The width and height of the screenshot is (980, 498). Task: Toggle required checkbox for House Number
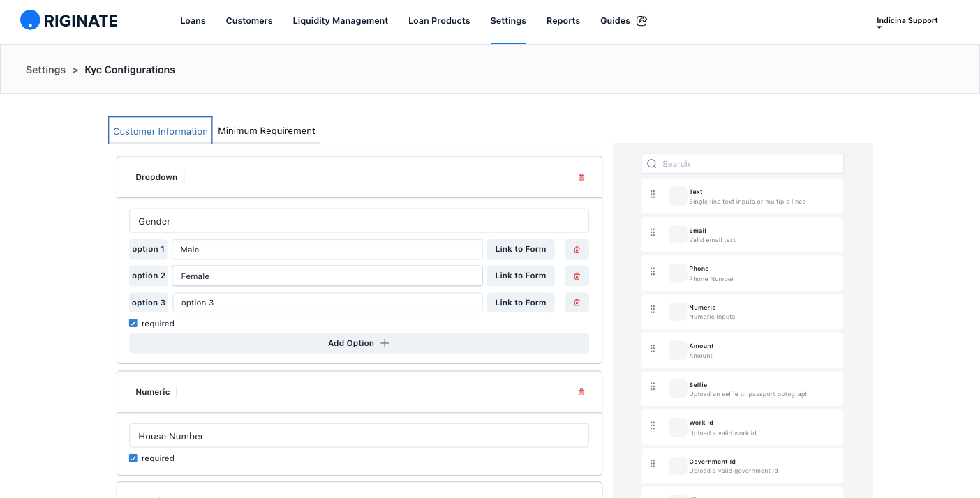(x=133, y=458)
